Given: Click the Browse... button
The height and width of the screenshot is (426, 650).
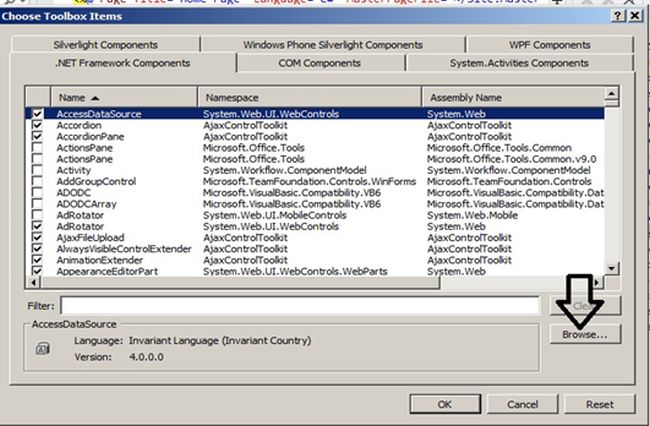Looking at the screenshot, I should coord(585,334).
